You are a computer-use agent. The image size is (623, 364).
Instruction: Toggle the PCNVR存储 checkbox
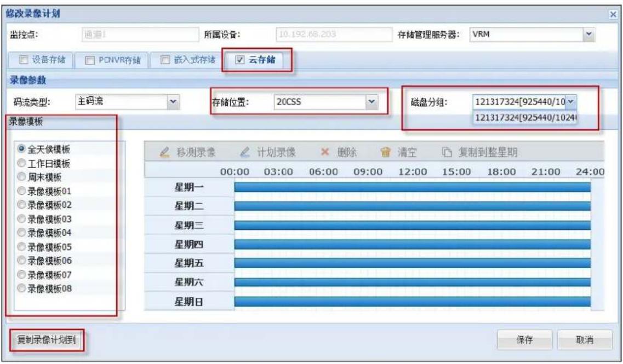[90, 60]
